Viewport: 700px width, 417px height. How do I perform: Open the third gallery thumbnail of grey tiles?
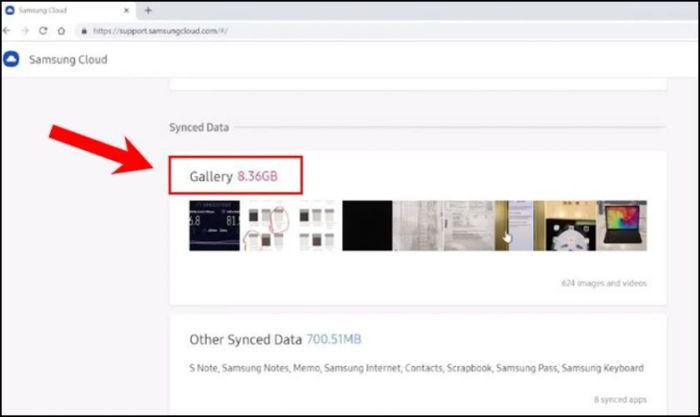(x=317, y=225)
